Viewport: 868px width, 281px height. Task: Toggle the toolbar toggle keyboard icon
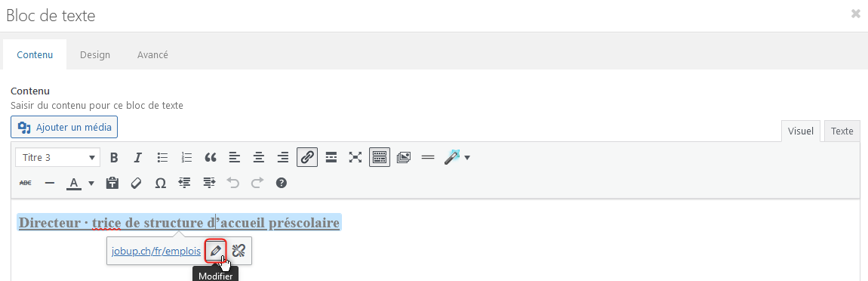pyautogui.click(x=380, y=157)
